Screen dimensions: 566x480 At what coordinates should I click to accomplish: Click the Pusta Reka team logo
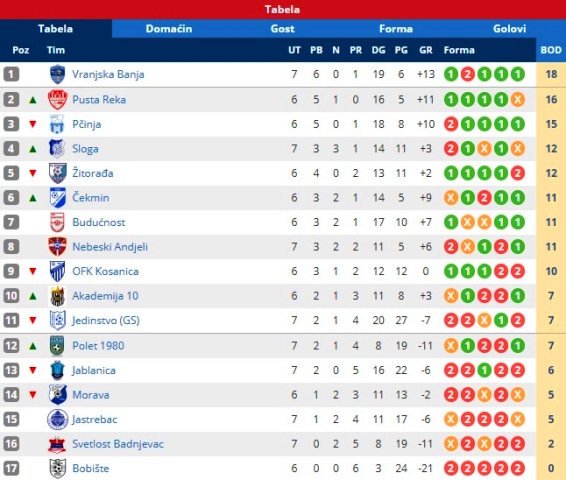pos(57,100)
